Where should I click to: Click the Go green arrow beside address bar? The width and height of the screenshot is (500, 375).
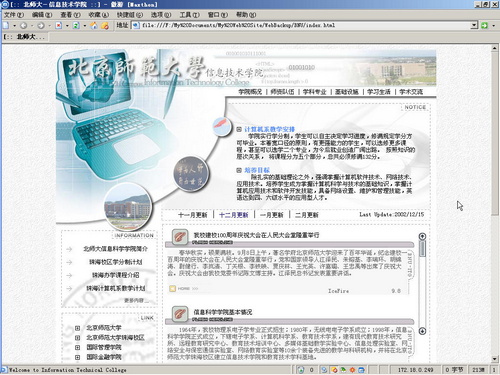484,25
